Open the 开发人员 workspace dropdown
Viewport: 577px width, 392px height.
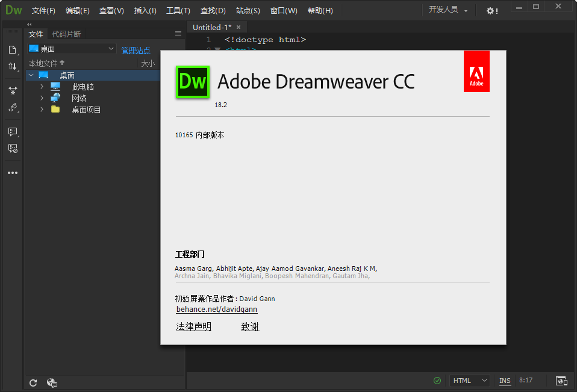(x=448, y=10)
